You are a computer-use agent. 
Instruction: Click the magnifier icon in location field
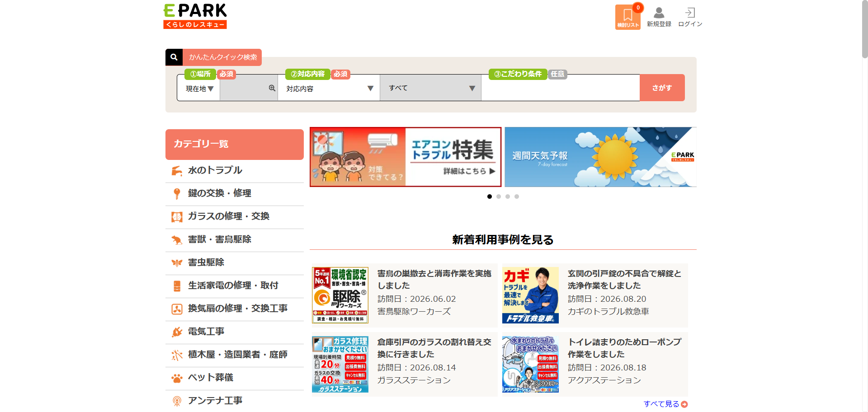pos(272,88)
